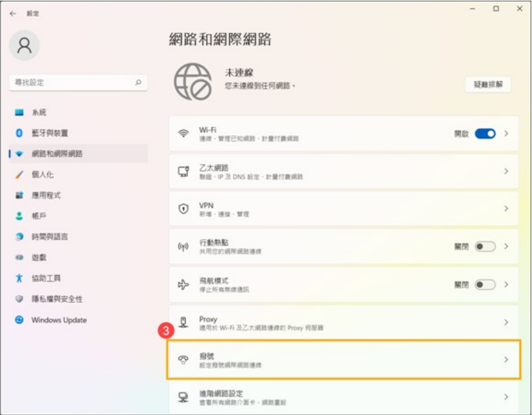Click the Windows Update icon in the sidebar
Screen dimensions: 532x415
coord(20,320)
